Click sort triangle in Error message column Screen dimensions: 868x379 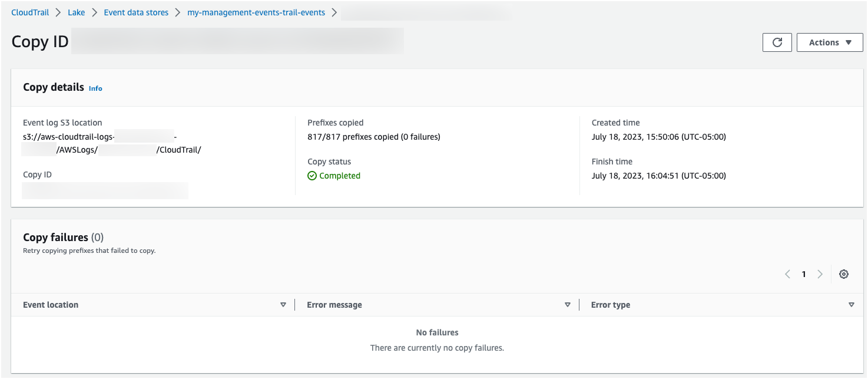(x=567, y=305)
